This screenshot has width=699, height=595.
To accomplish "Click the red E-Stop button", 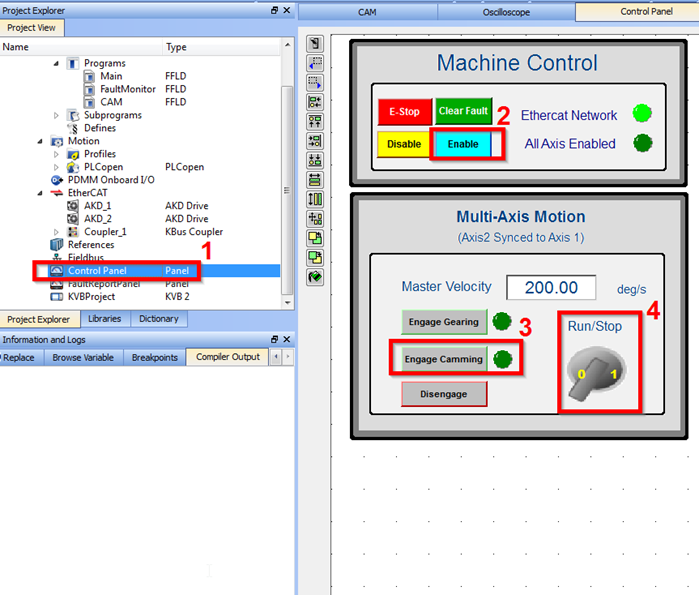I will coord(405,111).
